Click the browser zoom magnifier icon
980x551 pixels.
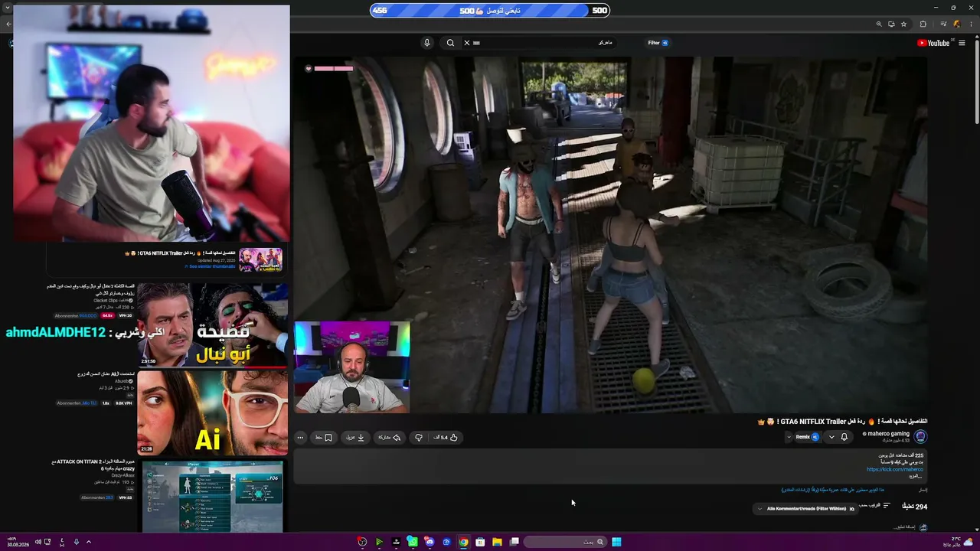tap(879, 24)
